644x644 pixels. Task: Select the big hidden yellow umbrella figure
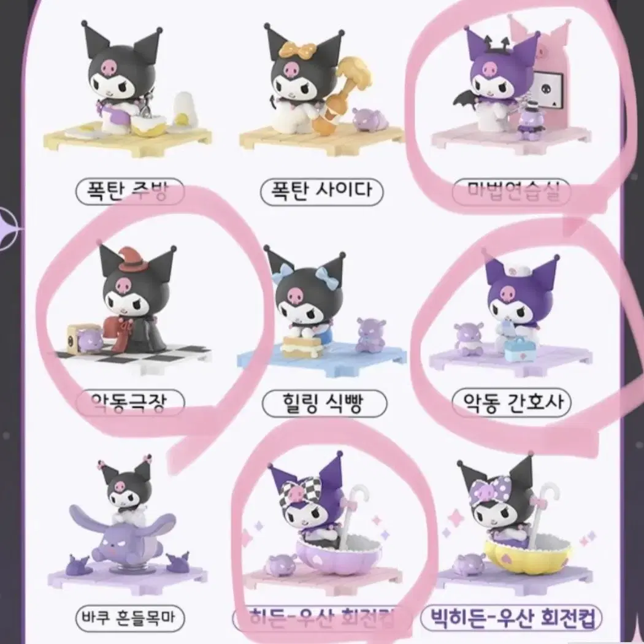(515, 524)
